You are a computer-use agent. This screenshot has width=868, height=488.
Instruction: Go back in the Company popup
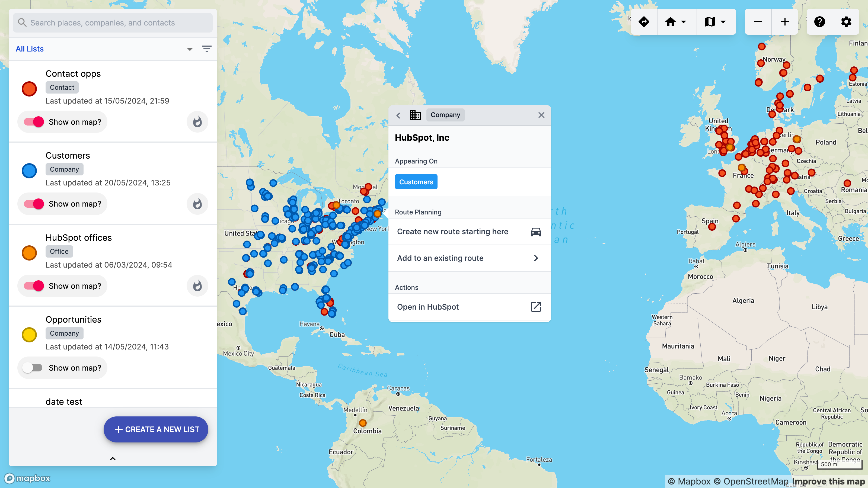(x=398, y=115)
